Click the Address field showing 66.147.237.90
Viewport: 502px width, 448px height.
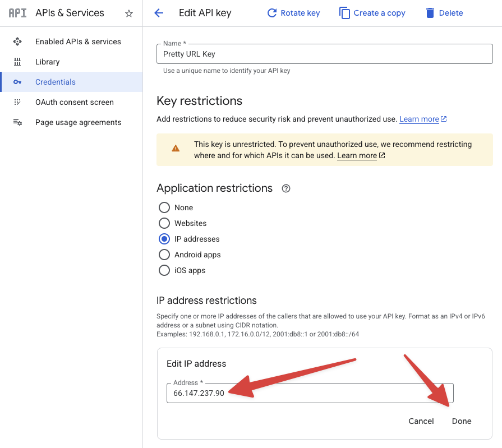[310, 393]
